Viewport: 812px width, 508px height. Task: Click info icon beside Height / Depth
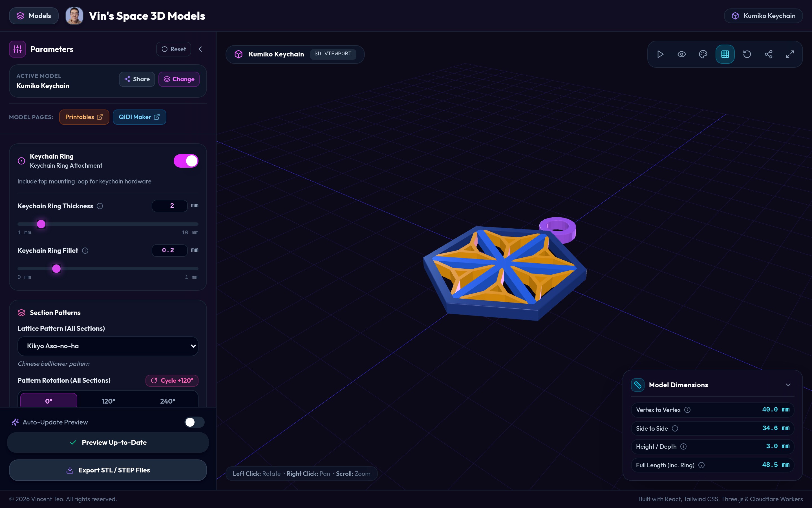pos(683,446)
